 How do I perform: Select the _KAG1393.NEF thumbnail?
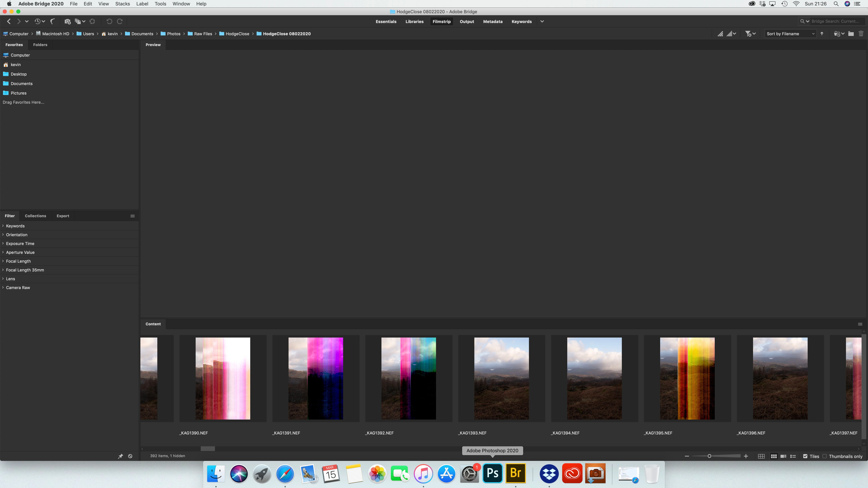(501, 379)
